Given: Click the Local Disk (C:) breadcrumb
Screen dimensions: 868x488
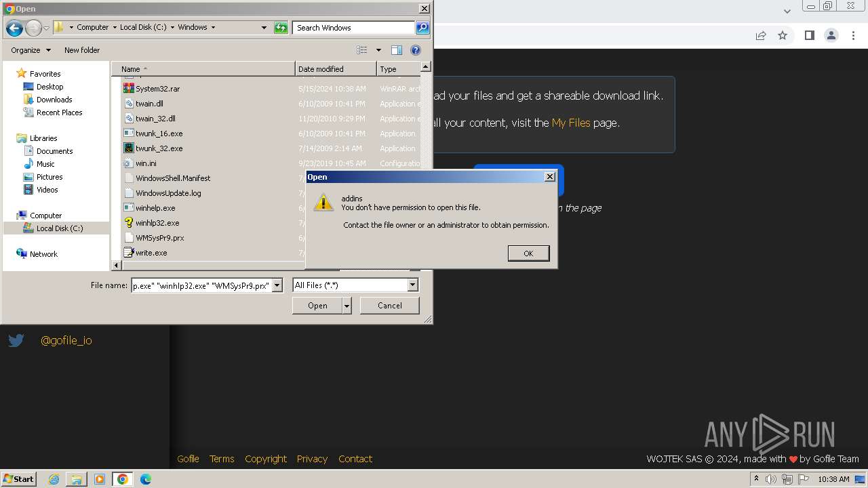Looking at the screenshot, I should click(143, 28).
